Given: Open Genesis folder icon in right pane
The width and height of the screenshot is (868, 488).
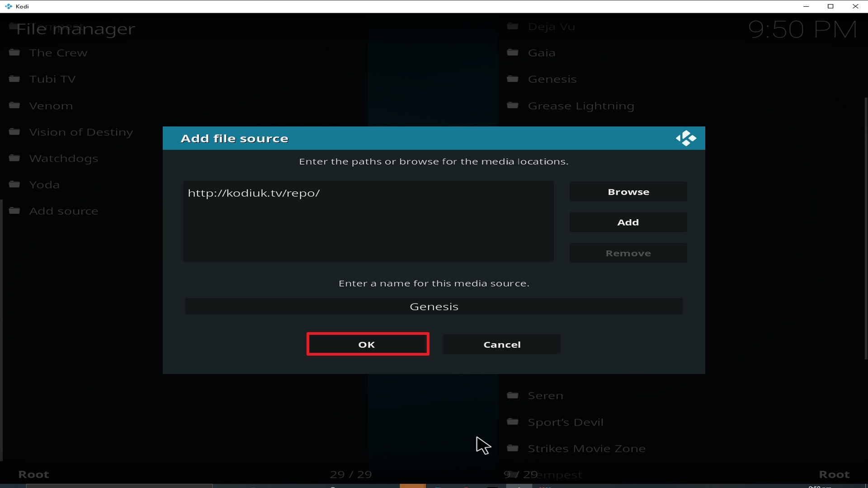Looking at the screenshot, I should coord(513,79).
